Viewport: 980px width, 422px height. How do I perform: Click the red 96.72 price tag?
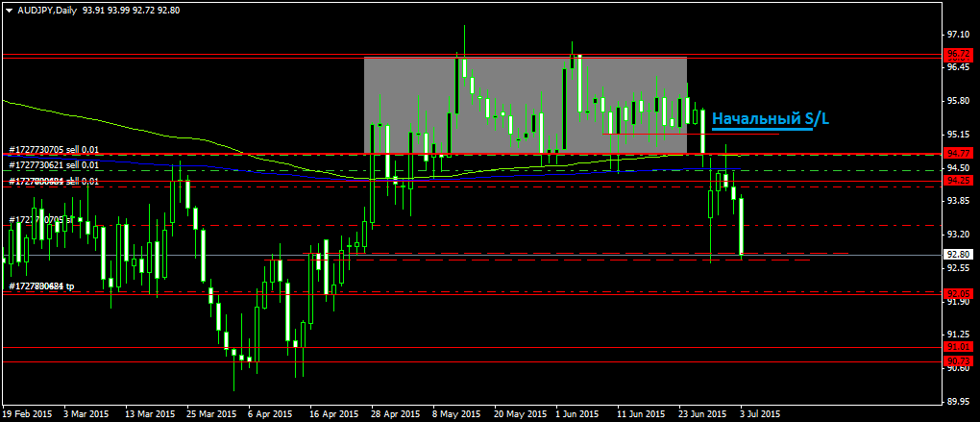coord(958,53)
